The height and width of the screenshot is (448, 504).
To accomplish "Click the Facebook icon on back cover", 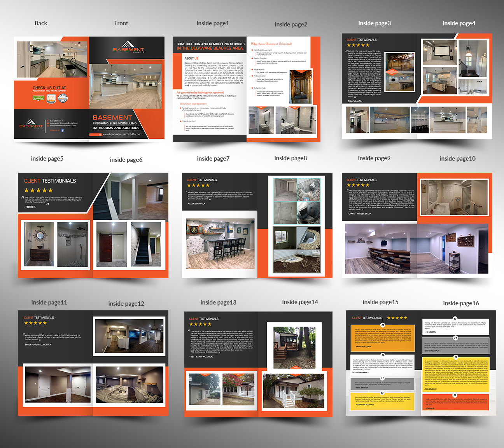I will (x=63, y=130).
